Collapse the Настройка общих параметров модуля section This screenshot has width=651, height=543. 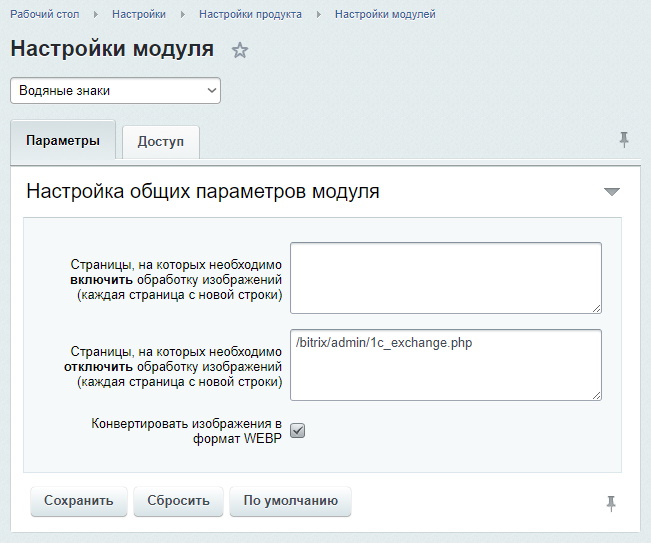(x=612, y=192)
